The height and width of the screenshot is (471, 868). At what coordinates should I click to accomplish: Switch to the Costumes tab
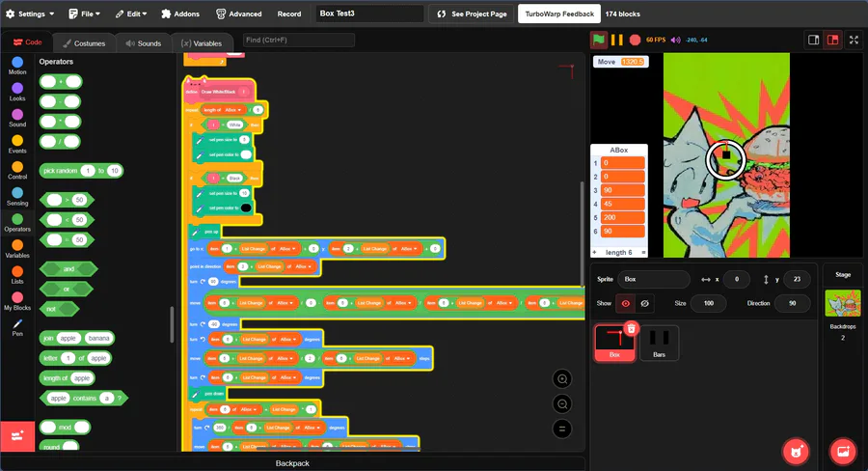tap(84, 43)
